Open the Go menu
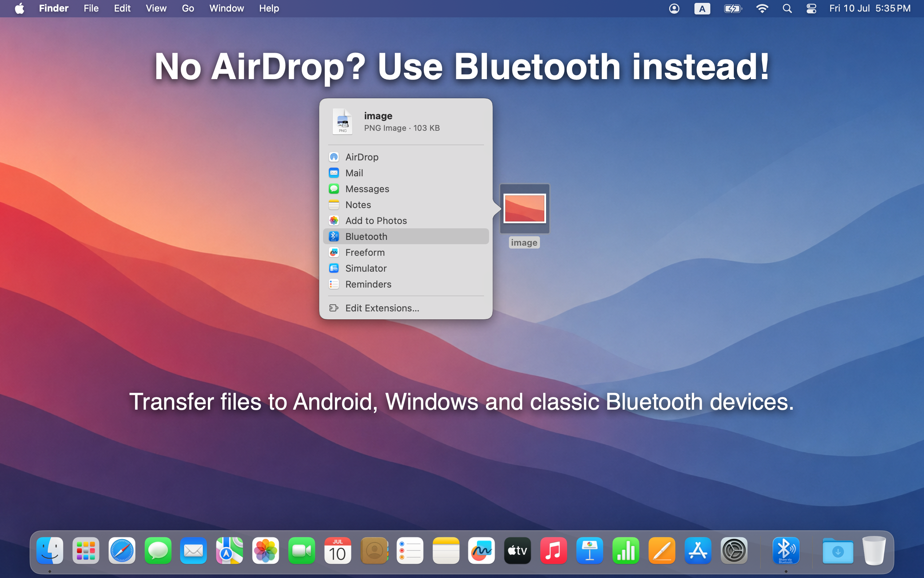 tap(188, 8)
